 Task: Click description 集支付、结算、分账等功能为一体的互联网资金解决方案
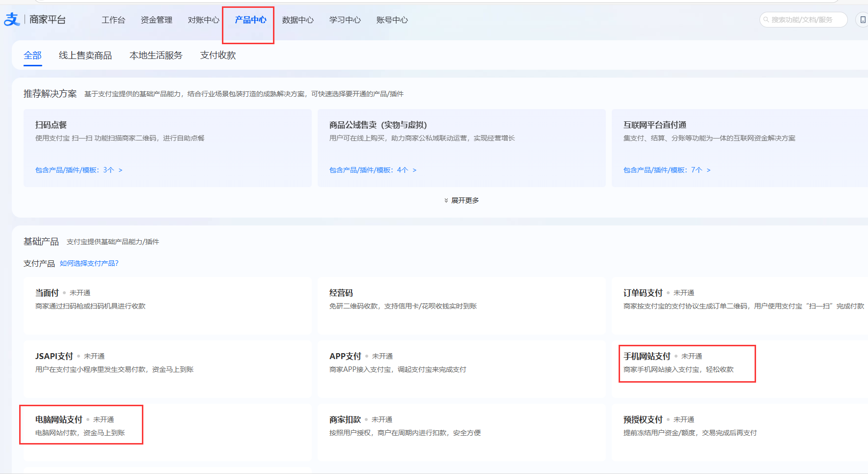tap(709, 138)
